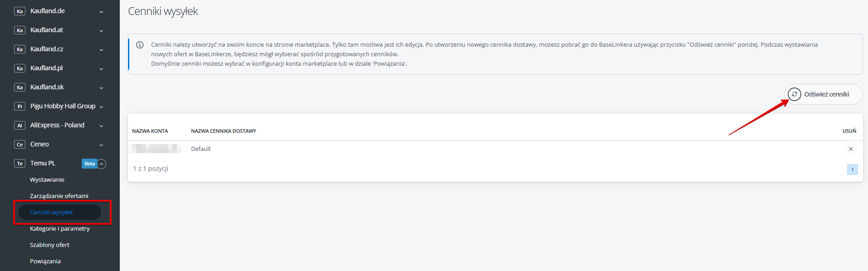Expand the Kaufland.at menu chevron
This screenshot has height=271, width=868.
click(101, 31)
